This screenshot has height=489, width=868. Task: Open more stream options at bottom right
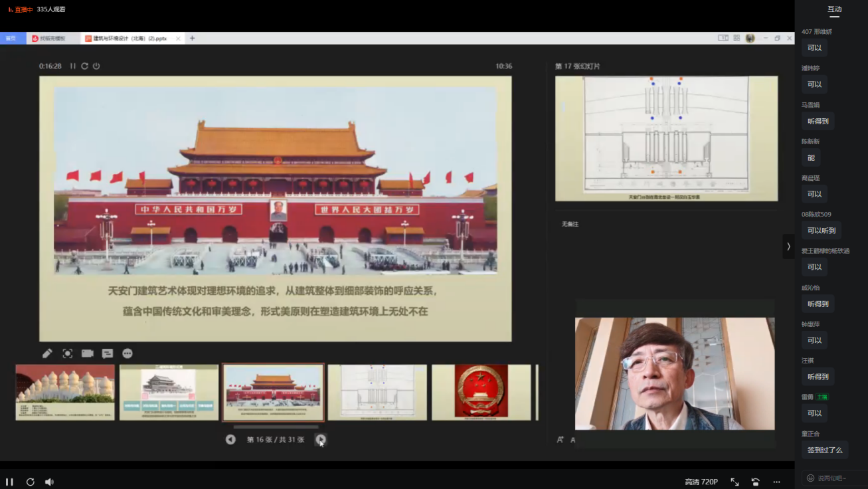tap(776, 482)
